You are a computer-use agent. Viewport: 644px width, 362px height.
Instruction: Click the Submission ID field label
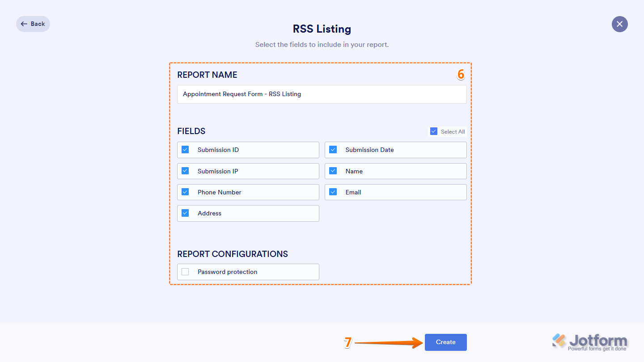(x=218, y=150)
